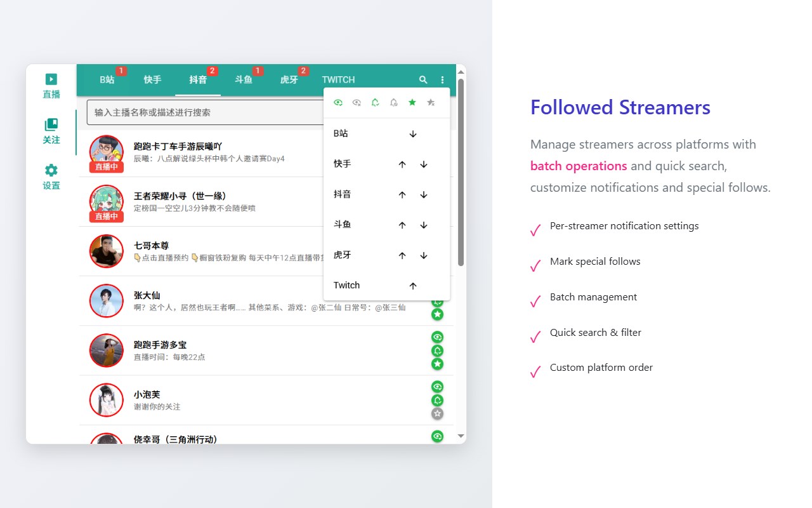Open avatar of 七哥本尊
812x508 pixels.
coord(107,251)
